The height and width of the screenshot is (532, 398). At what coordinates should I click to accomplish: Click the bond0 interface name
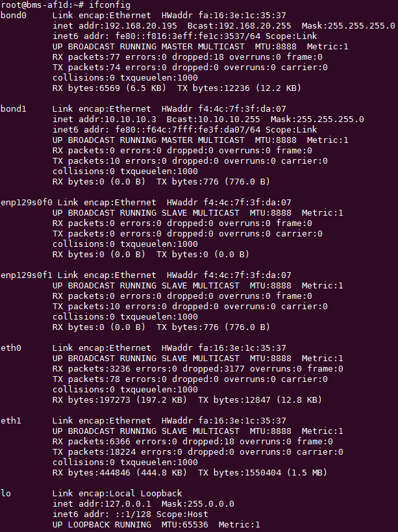(14, 16)
